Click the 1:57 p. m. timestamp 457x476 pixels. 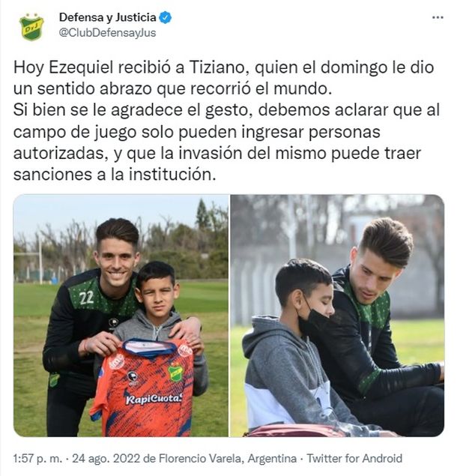coord(38,459)
